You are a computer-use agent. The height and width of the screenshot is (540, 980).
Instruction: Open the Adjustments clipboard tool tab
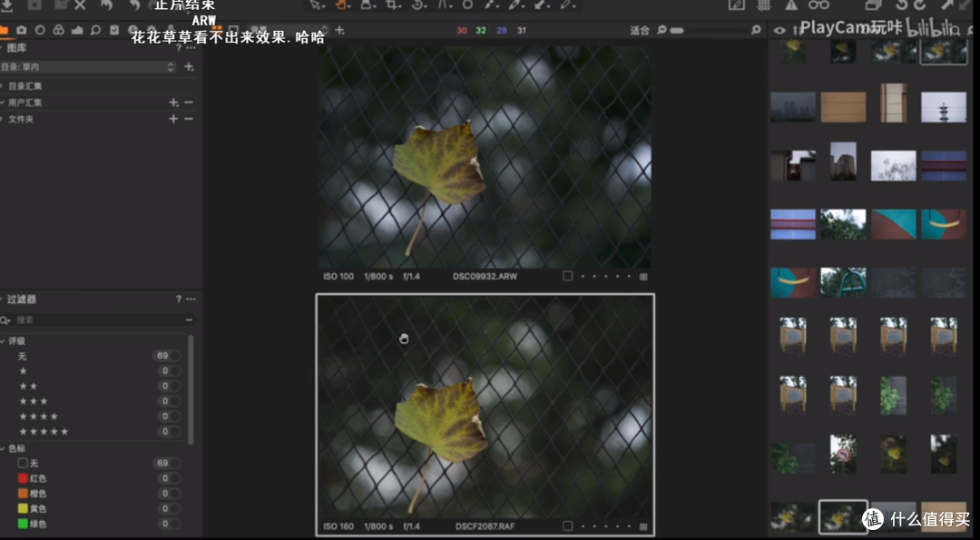(x=114, y=30)
